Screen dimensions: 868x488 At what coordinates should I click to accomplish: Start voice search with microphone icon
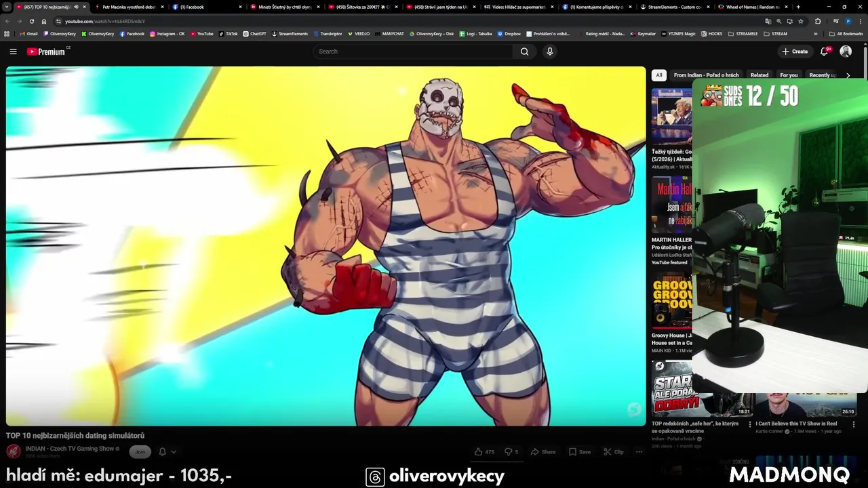coord(550,52)
